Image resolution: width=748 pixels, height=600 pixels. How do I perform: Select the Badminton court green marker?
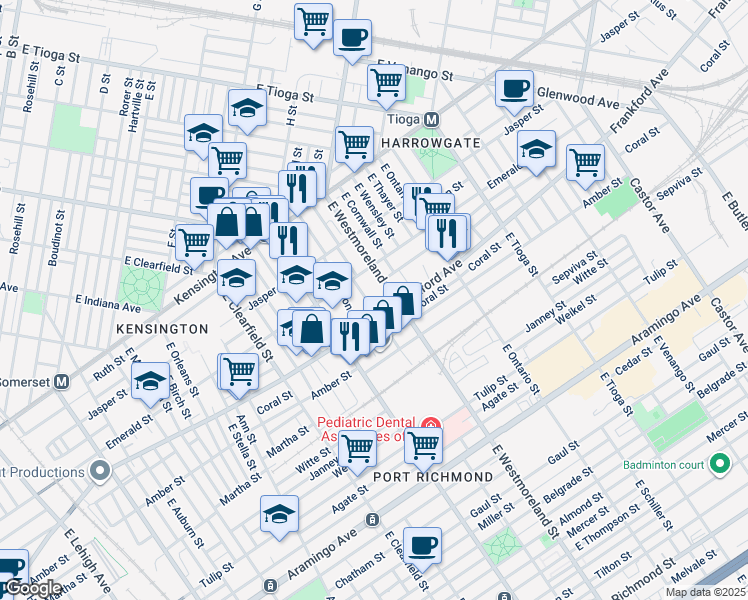719,463
